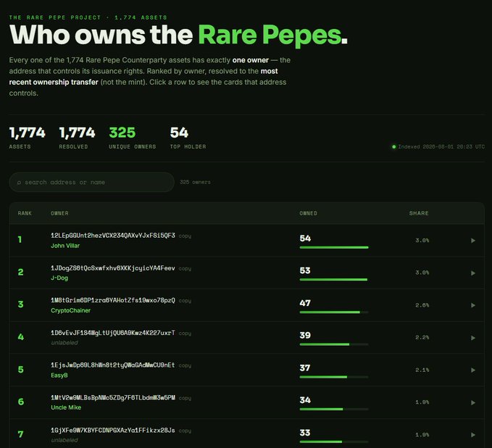Click the owned count 53
Screen dimensions: 492x448
tap(305, 270)
